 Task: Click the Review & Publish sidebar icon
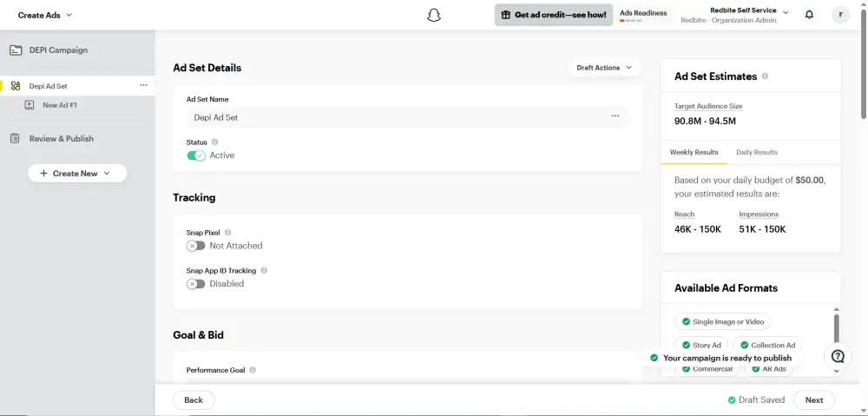coord(16,139)
